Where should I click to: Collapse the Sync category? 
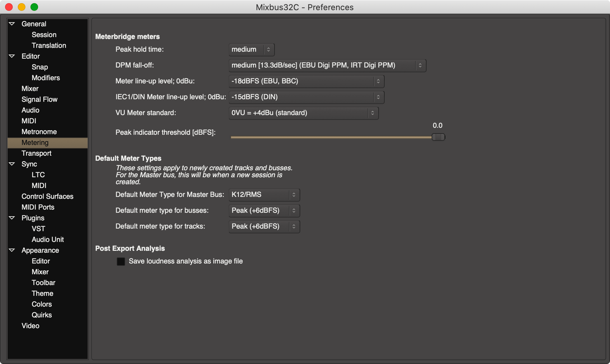tap(12, 164)
